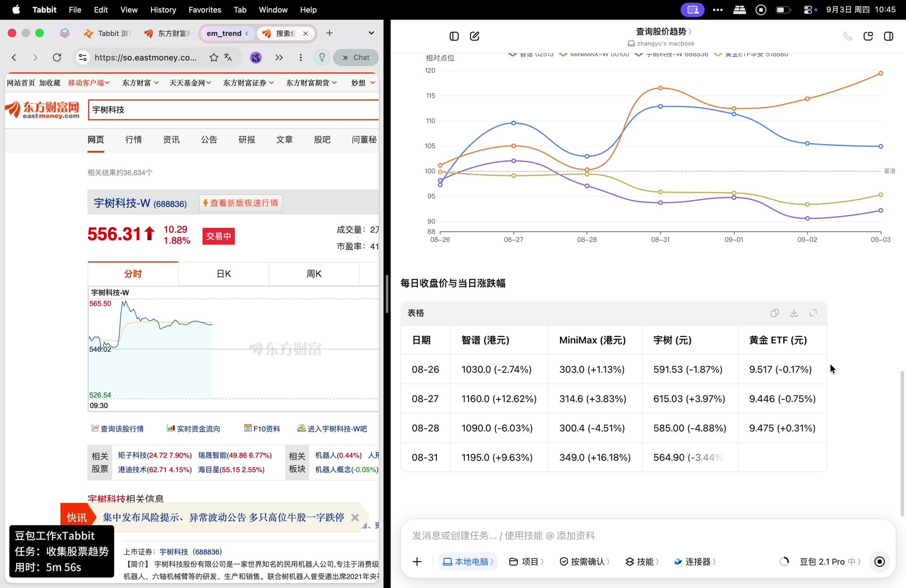Show more extensions double-chevron
Viewport: 906px width, 588px height.
click(279, 58)
